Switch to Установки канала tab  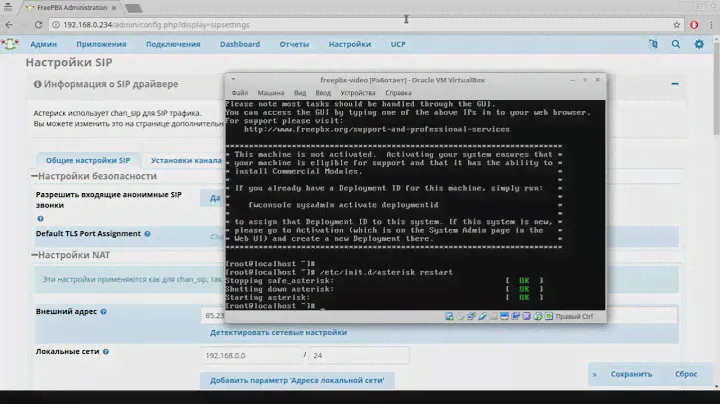coord(186,159)
